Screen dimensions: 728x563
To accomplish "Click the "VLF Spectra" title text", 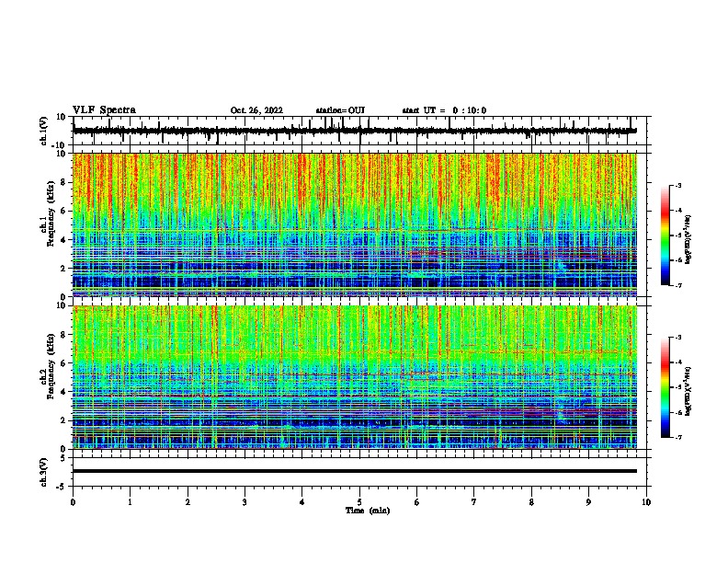I will [104, 109].
